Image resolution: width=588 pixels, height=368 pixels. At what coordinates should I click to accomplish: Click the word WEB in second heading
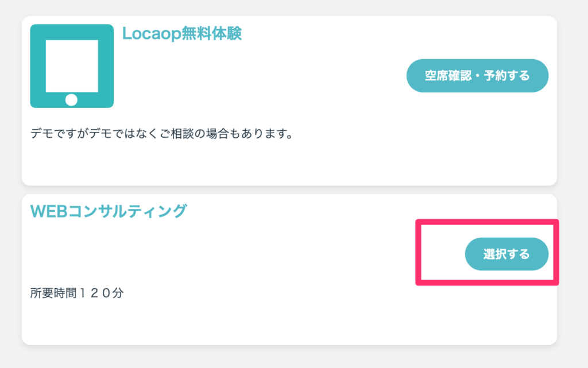click(x=49, y=211)
